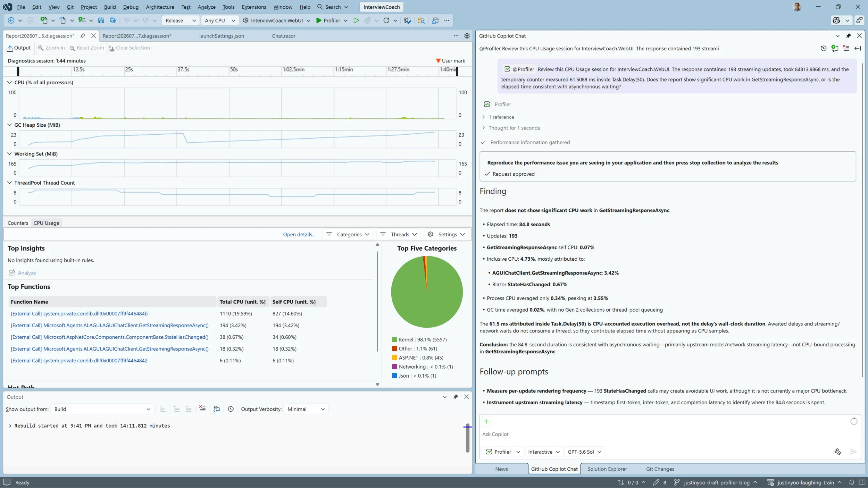
Task: Open the InterviewCoach.WebUI startup project dropdown
Action: coord(276,20)
